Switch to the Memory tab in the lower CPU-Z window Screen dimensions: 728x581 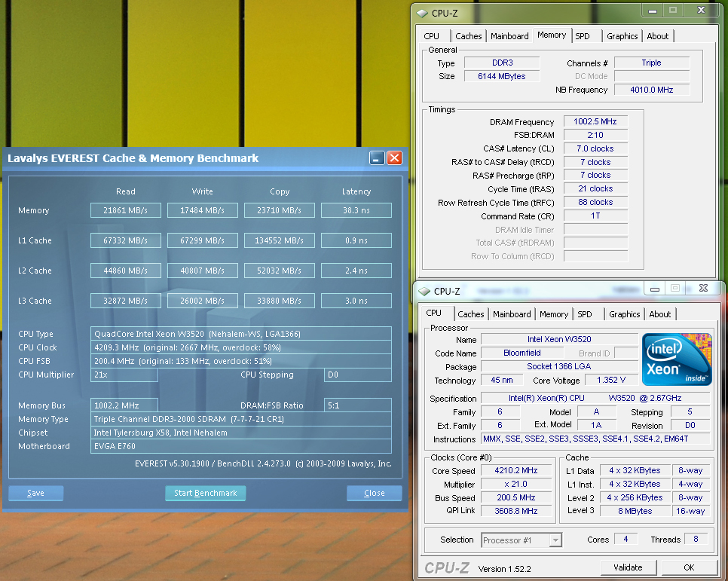(554, 314)
